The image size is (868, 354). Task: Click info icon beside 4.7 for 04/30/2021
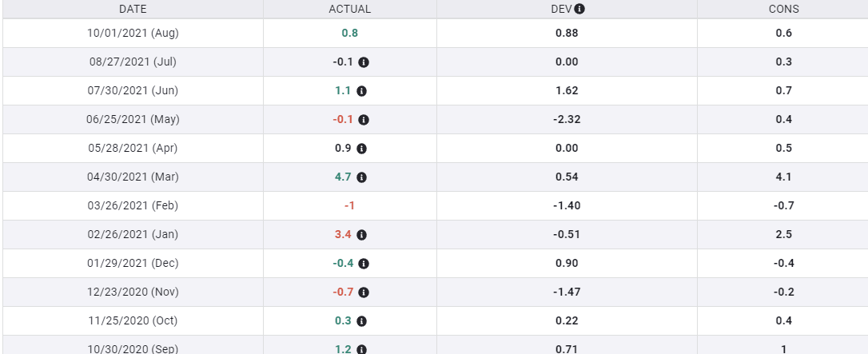(361, 177)
